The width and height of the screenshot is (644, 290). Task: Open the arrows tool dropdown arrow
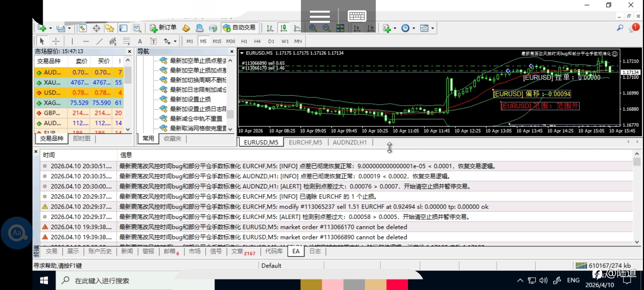[175, 41]
